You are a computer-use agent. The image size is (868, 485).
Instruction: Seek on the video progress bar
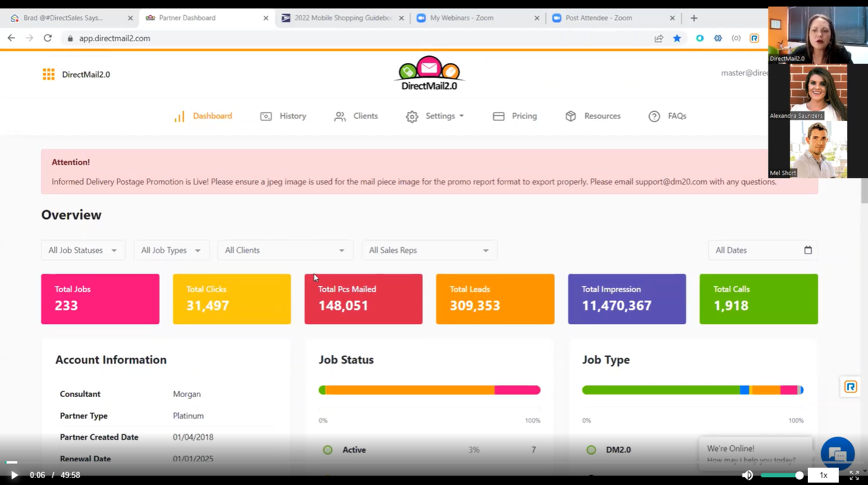(434, 462)
